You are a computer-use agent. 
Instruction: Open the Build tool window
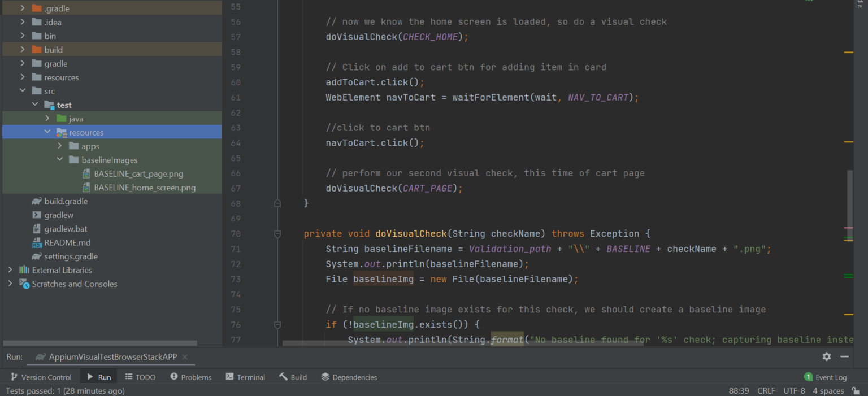click(293, 377)
